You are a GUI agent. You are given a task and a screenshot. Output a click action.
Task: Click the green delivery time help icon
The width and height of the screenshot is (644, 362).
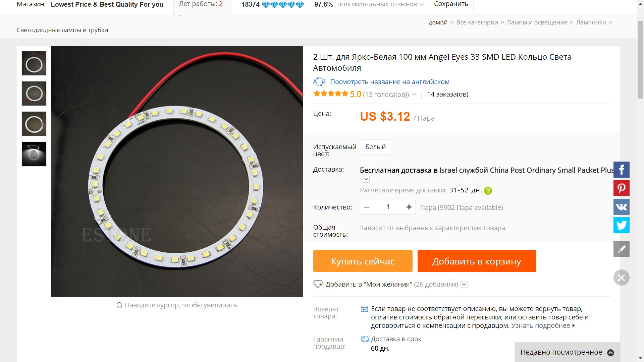pos(488,191)
